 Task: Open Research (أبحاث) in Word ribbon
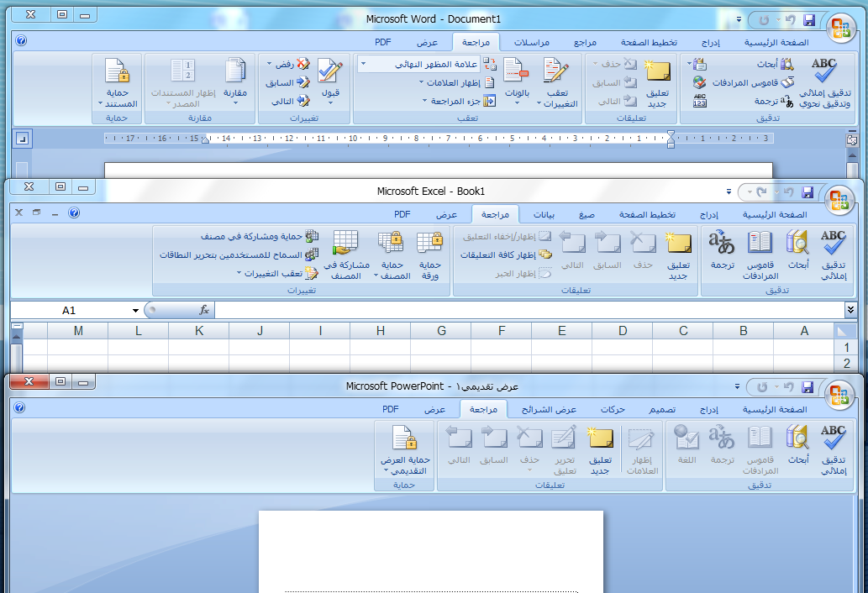click(x=776, y=64)
